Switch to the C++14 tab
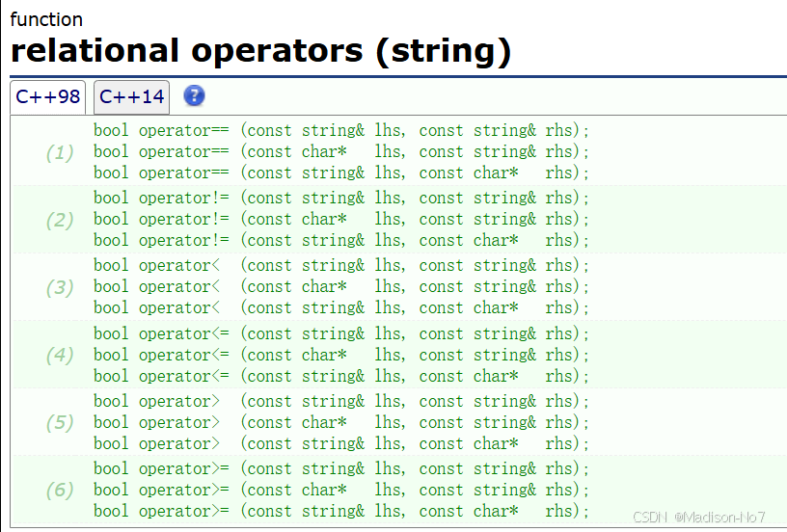The height and width of the screenshot is (532, 787). (131, 96)
